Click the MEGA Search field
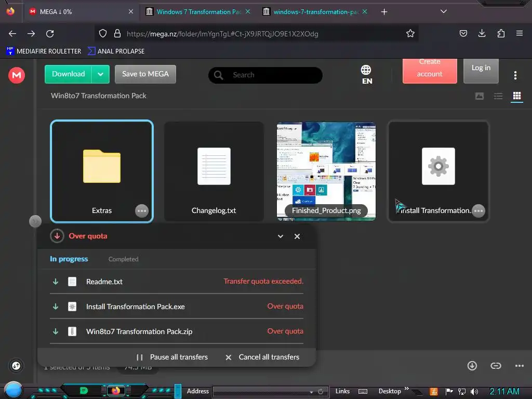 pos(265,75)
